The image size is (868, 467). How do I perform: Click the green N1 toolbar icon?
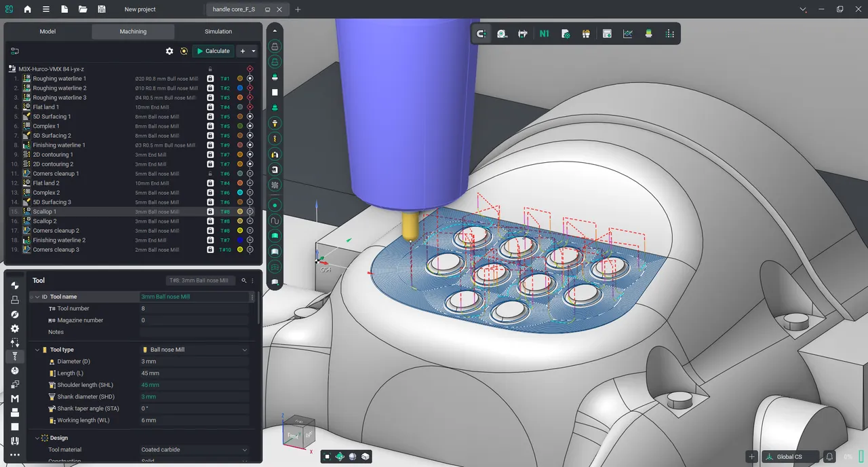[544, 33]
